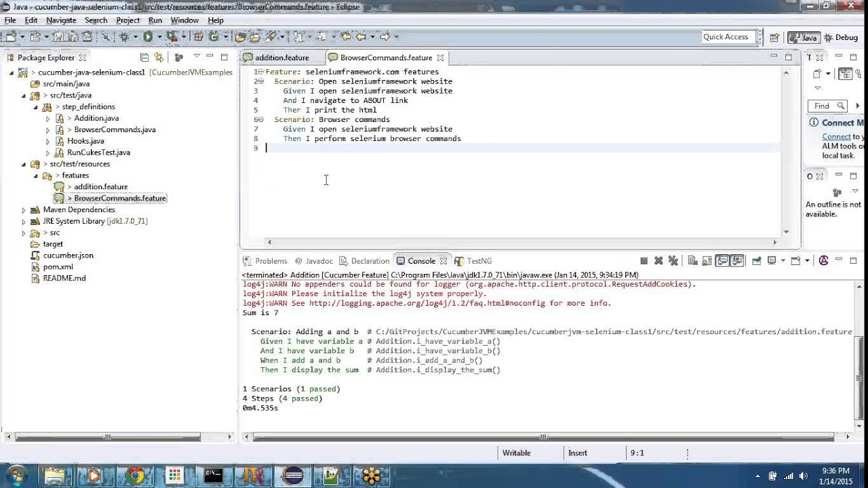Image resolution: width=868 pixels, height=488 pixels.
Task: Click the Forward navigation arrow in toolbar
Action: [384, 37]
